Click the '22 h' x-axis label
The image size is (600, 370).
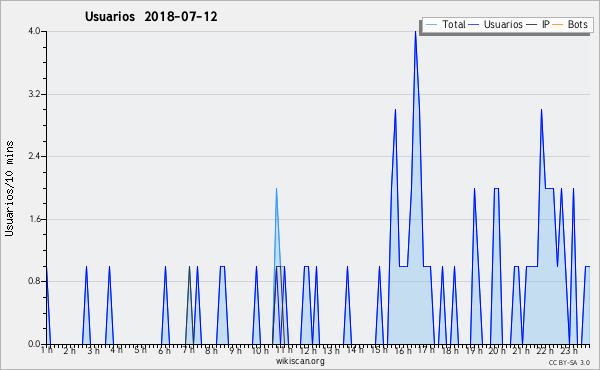pyautogui.click(x=545, y=350)
